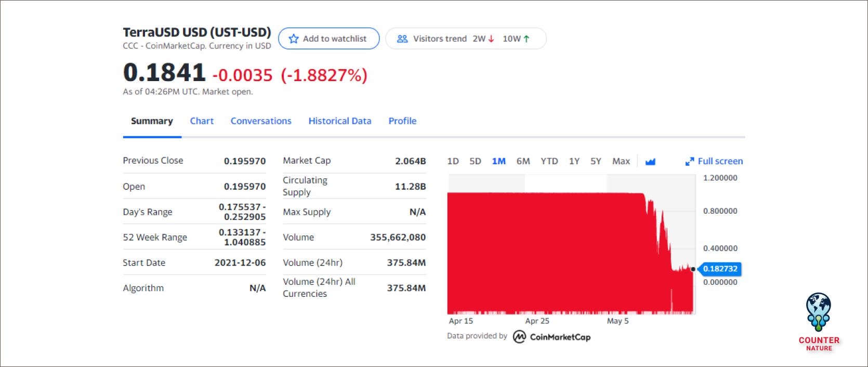Click the CoinMarketCap logo
The width and height of the screenshot is (868, 367).
[x=552, y=337]
